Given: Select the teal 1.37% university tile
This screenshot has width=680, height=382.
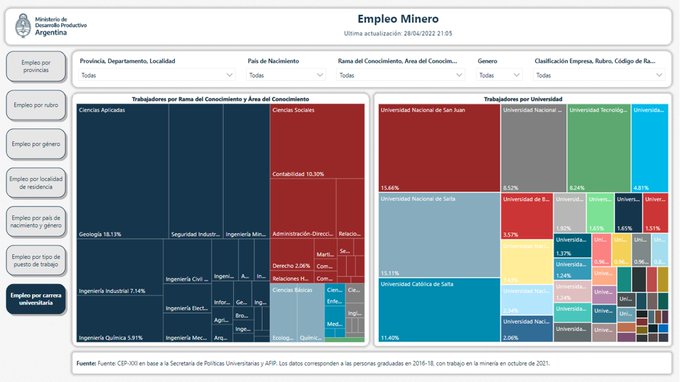Looking at the screenshot, I should 572,246.
